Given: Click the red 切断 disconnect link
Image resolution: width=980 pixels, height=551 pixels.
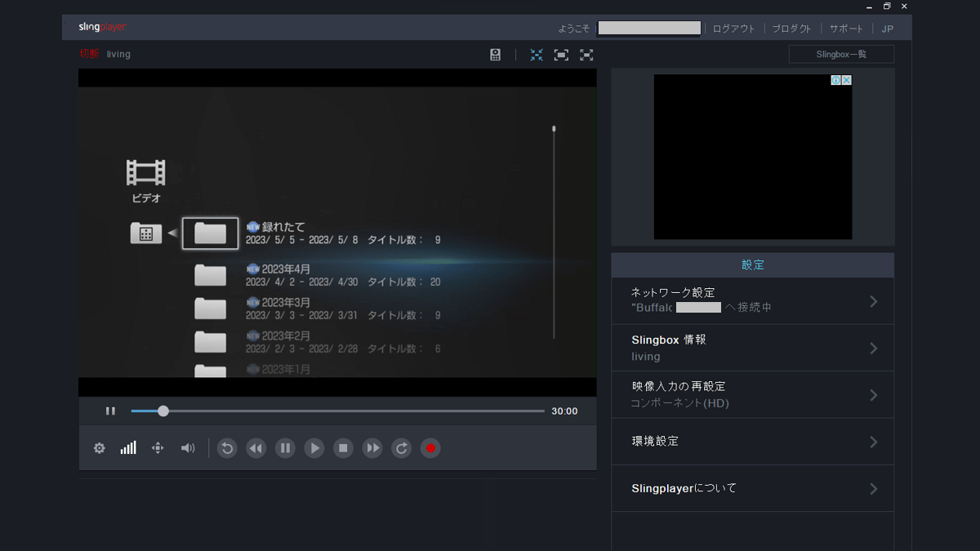Looking at the screenshot, I should [89, 54].
